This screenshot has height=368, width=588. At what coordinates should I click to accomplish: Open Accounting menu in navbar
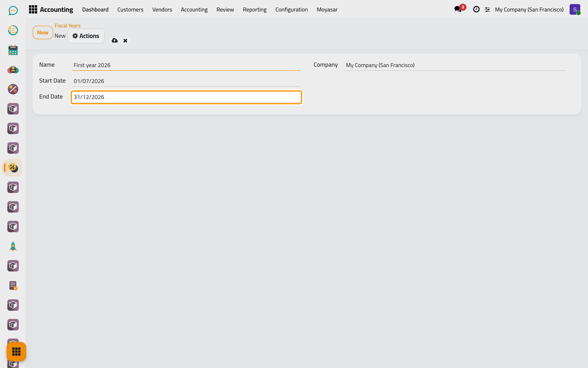tap(194, 10)
